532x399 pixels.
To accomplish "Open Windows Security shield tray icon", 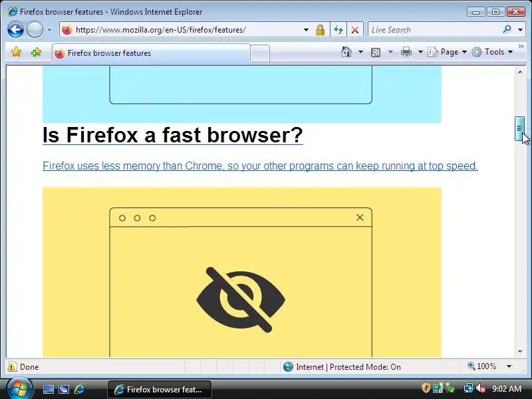I will coord(426,388).
